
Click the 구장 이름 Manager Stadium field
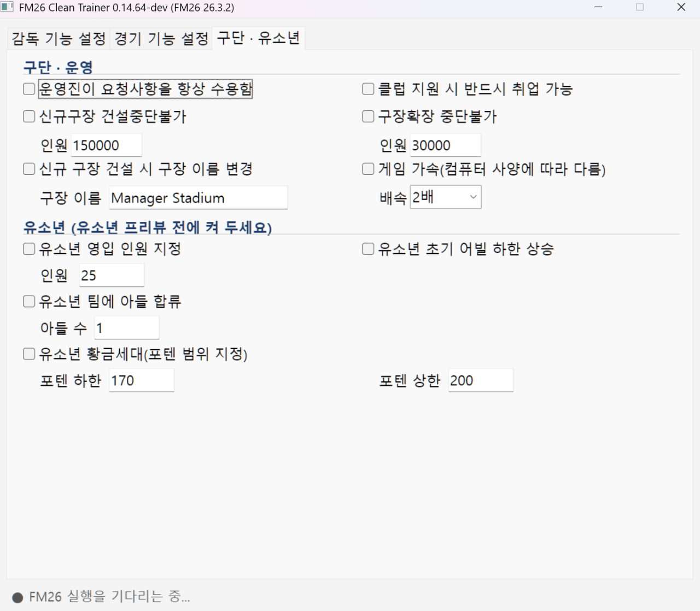[x=199, y=198]
